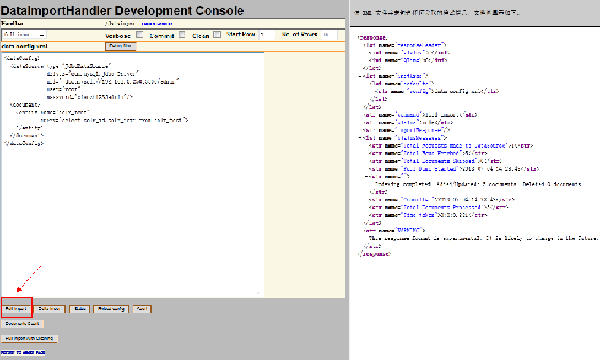
Task: Click the Total Documents Processed line
Action: (439, 207)
